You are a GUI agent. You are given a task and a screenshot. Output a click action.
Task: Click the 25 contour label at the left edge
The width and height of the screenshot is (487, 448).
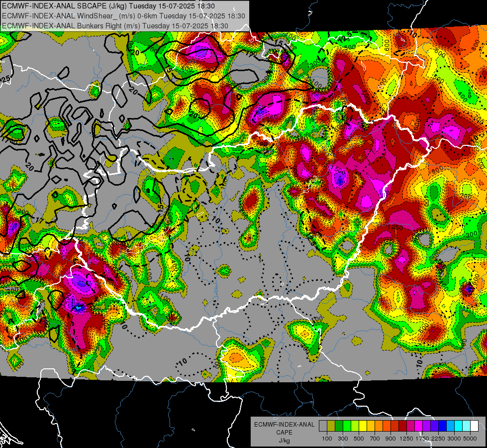coord(5,79)
